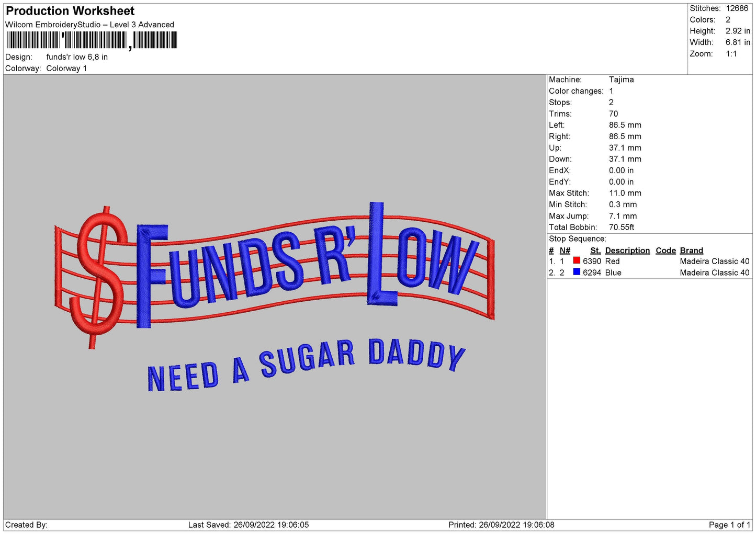
Task: Click the 'Red' description in row 1
Action: pos(613,262)
